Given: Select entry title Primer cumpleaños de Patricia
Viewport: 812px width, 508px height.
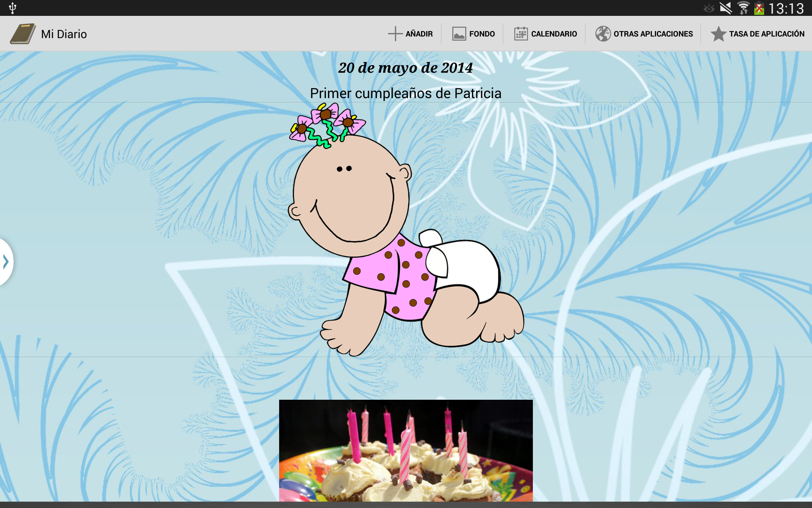Looking at the screenshot, I should (406, 93).
